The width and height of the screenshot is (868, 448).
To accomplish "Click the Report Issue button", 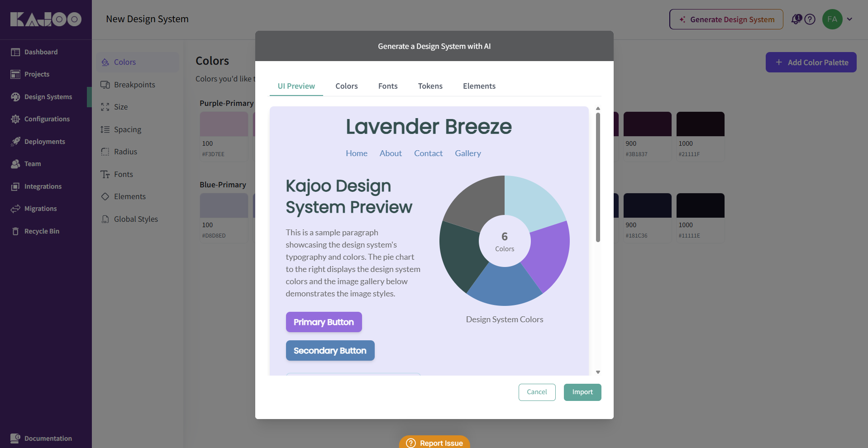I will [x=434, y=442].
